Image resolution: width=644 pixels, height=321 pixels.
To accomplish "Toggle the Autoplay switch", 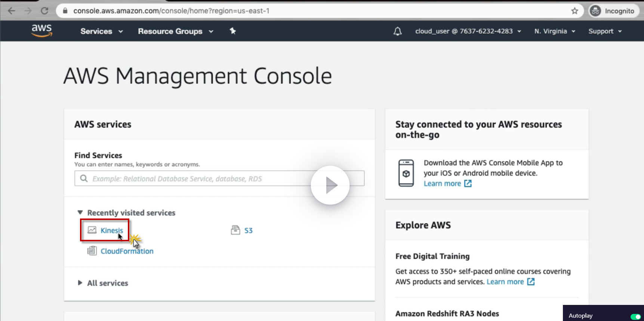I will click(x=635, y=317).
